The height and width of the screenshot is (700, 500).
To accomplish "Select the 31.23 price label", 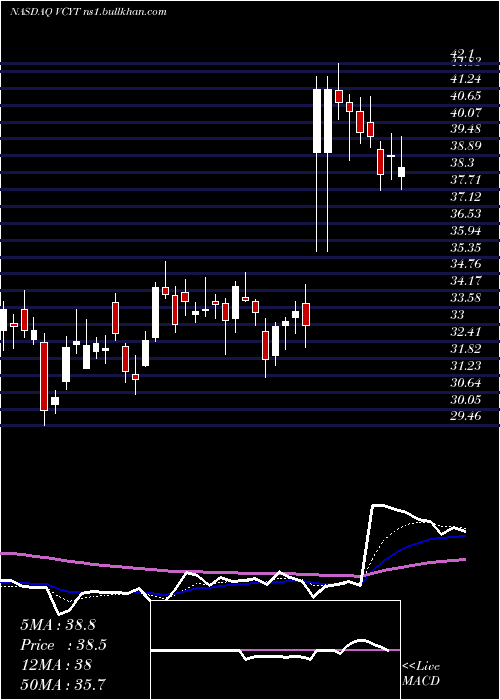I will (x=466, y=366).
